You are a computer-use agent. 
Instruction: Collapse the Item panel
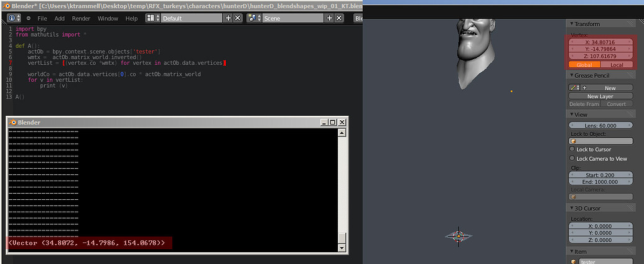(572, 252)
